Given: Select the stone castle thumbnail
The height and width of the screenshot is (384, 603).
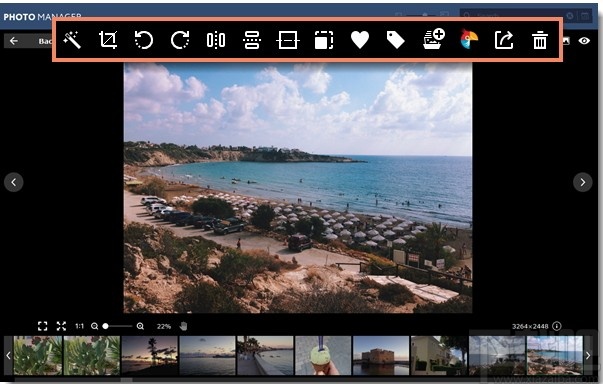Looking at the screenshot, I should (x=381, y=356).
